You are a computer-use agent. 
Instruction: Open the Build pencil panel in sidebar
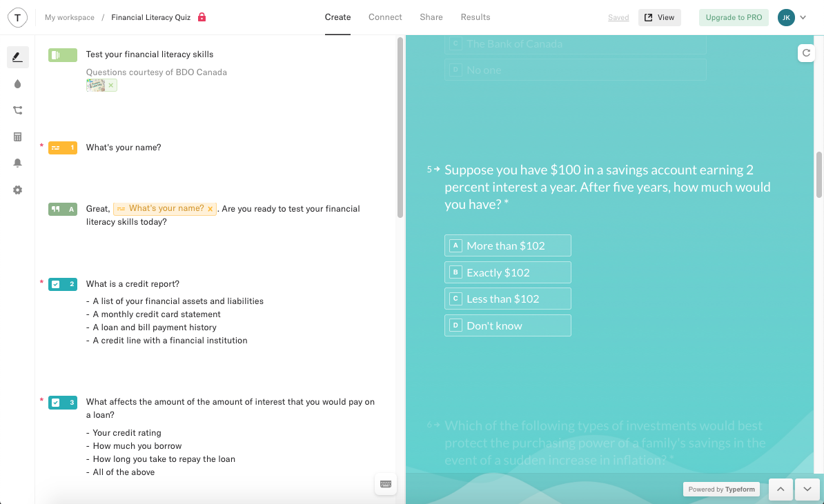coord(17,57)
